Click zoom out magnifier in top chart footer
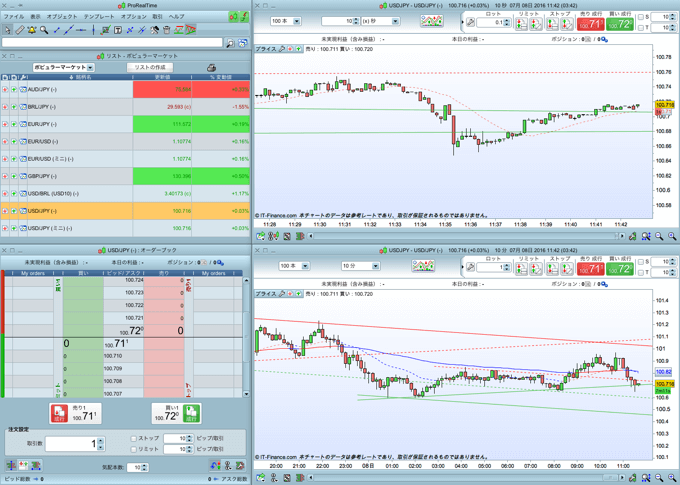Viewport: 680px width, 485px height. pos(659,236)
